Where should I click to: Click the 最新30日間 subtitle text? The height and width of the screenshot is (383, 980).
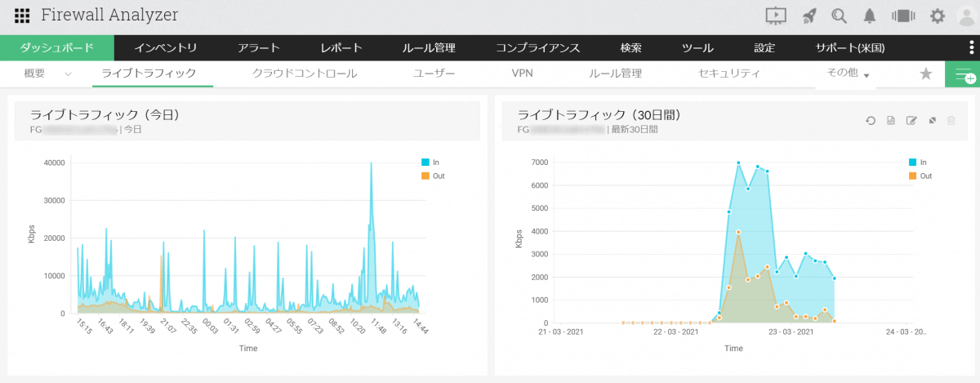click(636, 129)
